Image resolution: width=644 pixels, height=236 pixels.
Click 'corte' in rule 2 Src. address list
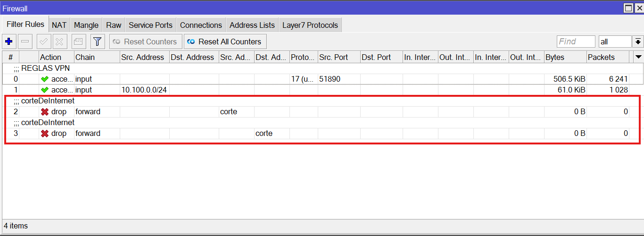pos(229,112)
